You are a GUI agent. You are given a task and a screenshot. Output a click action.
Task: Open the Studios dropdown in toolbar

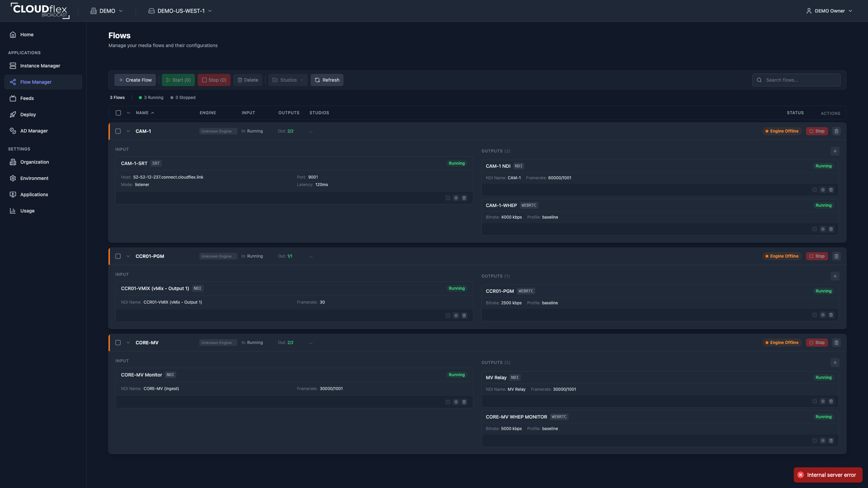tap(288, 80)
